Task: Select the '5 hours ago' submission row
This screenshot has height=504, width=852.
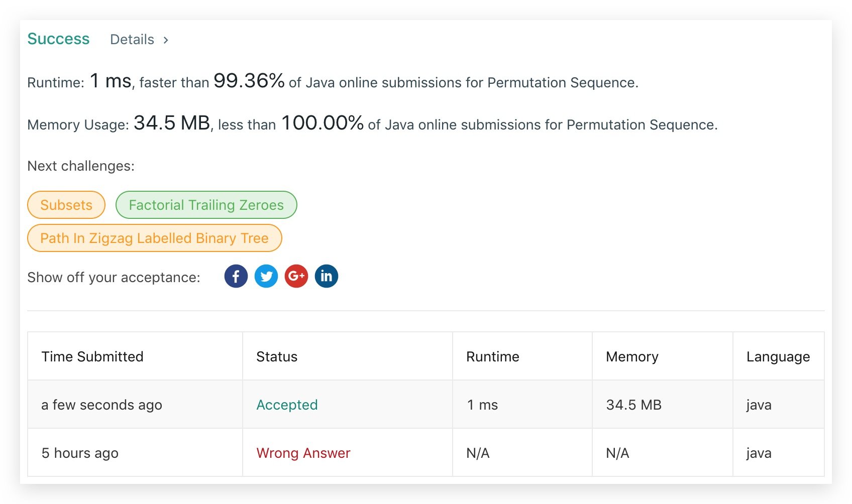Action: click(x=80, y=453)
